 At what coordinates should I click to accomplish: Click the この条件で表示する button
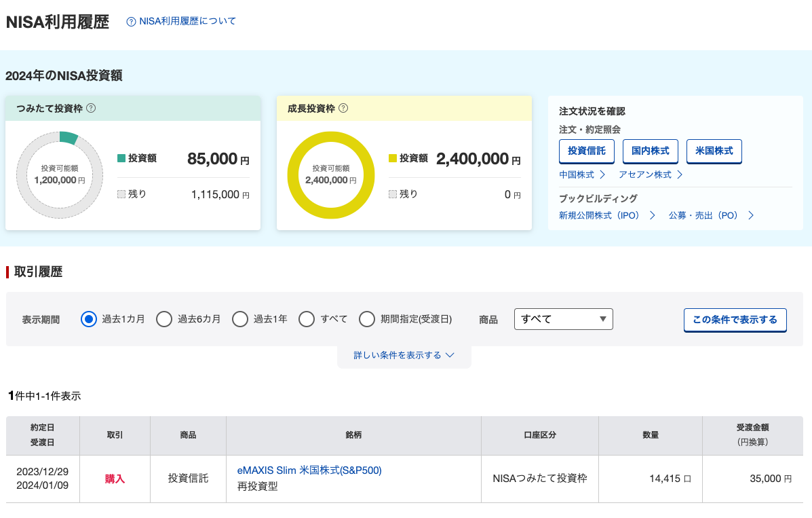tap(735, 320)
